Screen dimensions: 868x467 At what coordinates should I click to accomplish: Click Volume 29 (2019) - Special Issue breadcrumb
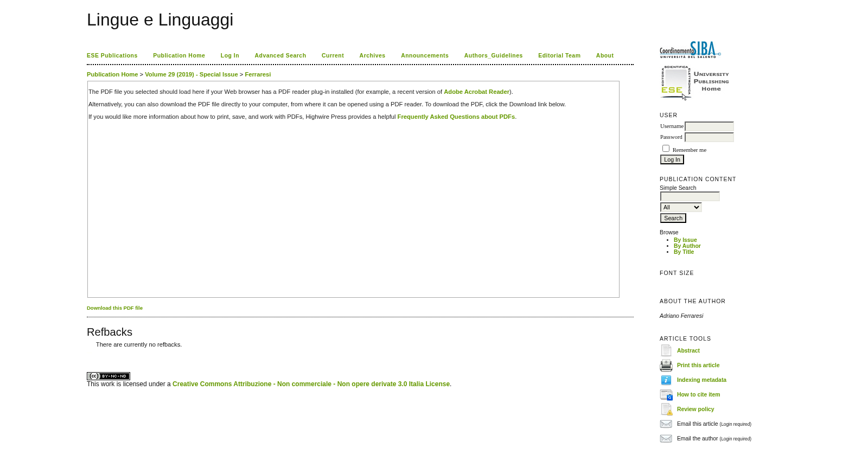192,74
